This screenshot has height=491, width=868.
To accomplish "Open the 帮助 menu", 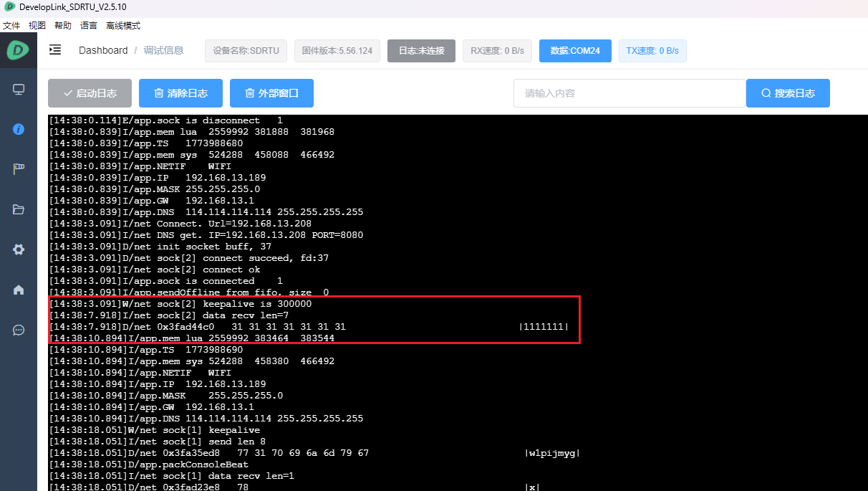I will 63,25.
